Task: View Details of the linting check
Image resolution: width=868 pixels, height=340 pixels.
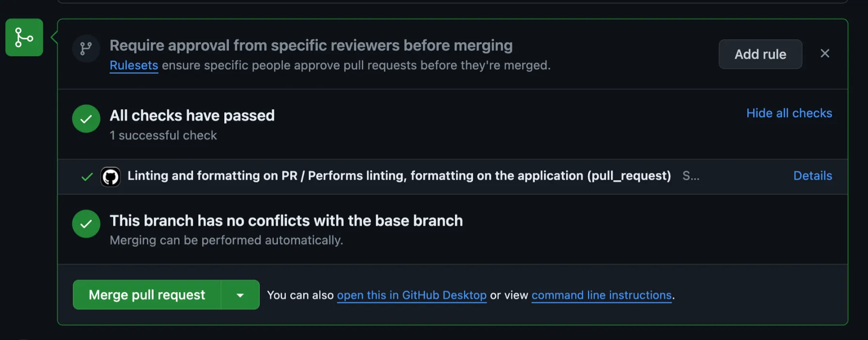Action: click(812, 176)
